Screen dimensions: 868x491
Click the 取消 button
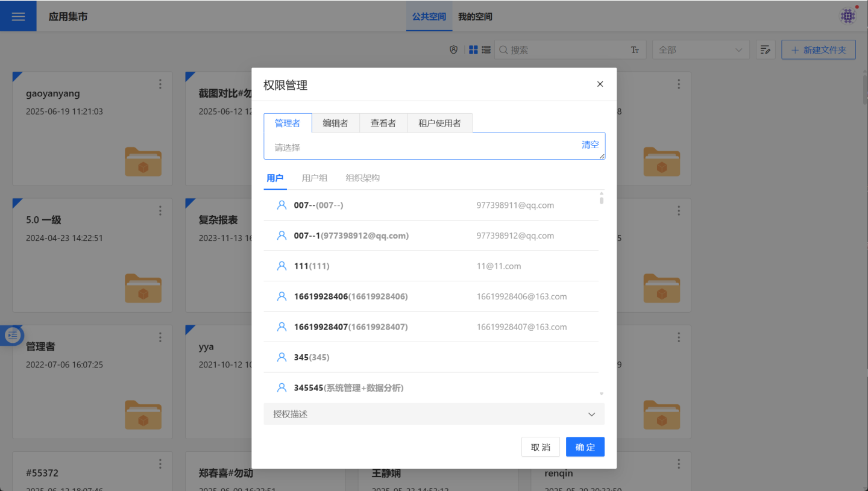[540, 447]
